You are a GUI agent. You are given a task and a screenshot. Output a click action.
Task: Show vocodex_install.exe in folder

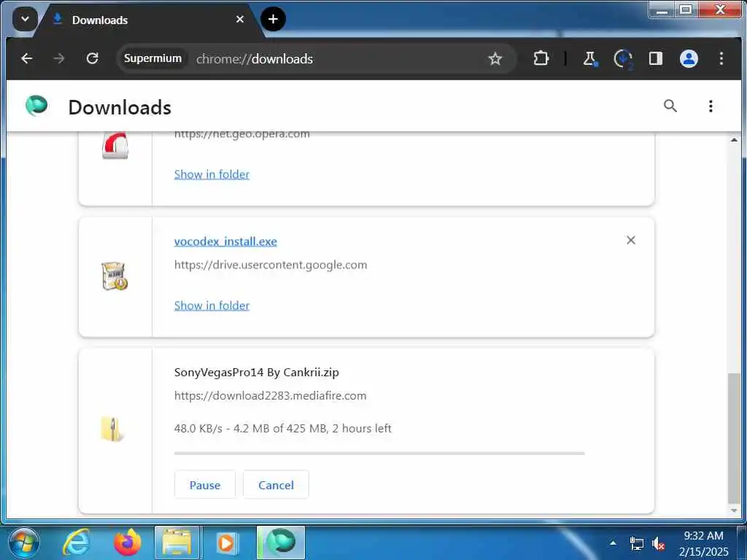coord(212,306)
